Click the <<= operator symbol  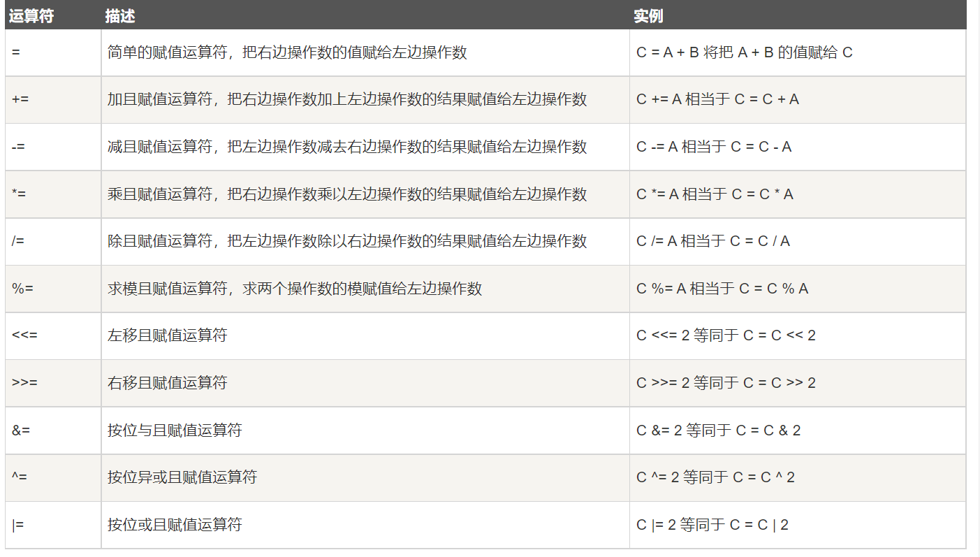coord(24,335)
